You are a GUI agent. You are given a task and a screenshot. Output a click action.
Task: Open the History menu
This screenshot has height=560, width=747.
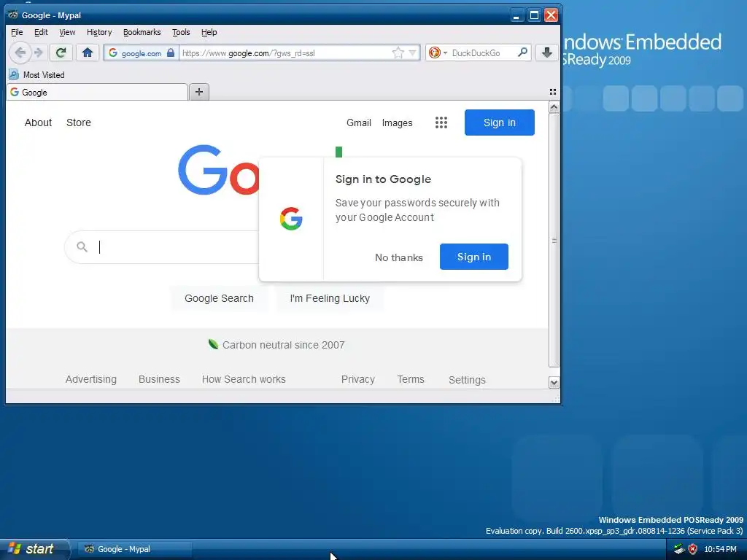tap(99, 32)
